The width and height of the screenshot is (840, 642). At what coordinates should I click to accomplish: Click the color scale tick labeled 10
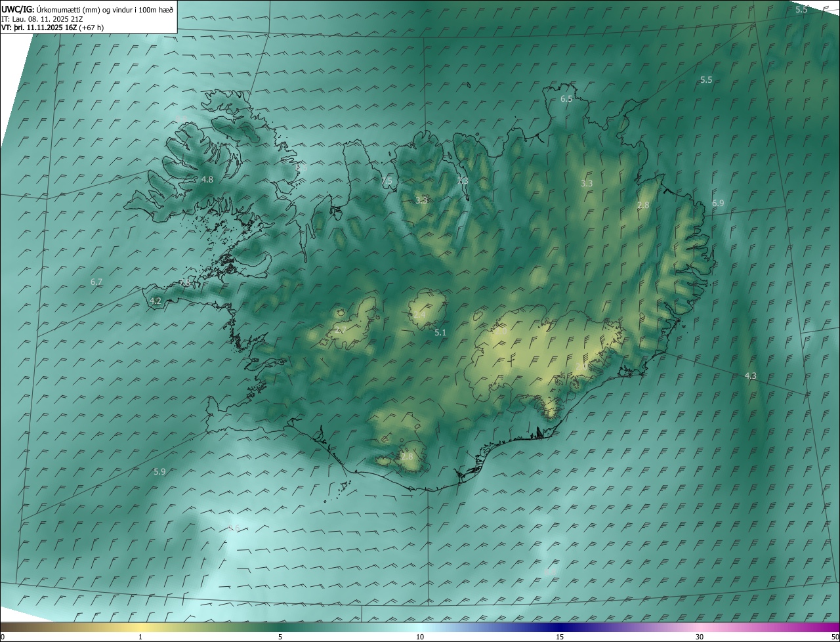(x=420, y=637)
